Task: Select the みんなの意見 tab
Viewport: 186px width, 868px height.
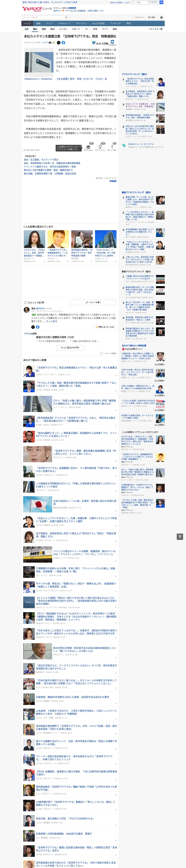Action: point(98,24)
